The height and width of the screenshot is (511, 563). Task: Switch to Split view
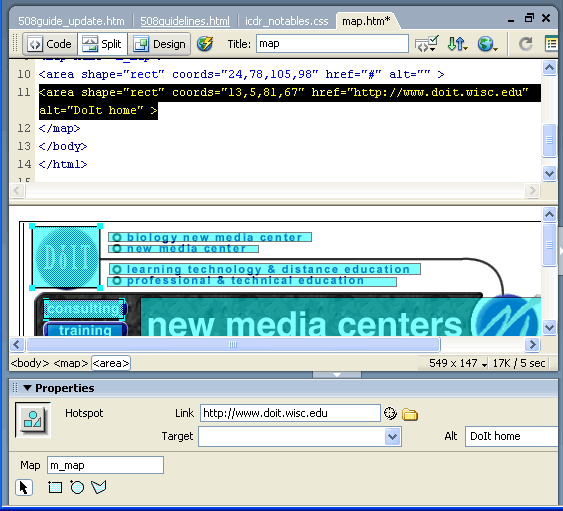coord(102,44)
